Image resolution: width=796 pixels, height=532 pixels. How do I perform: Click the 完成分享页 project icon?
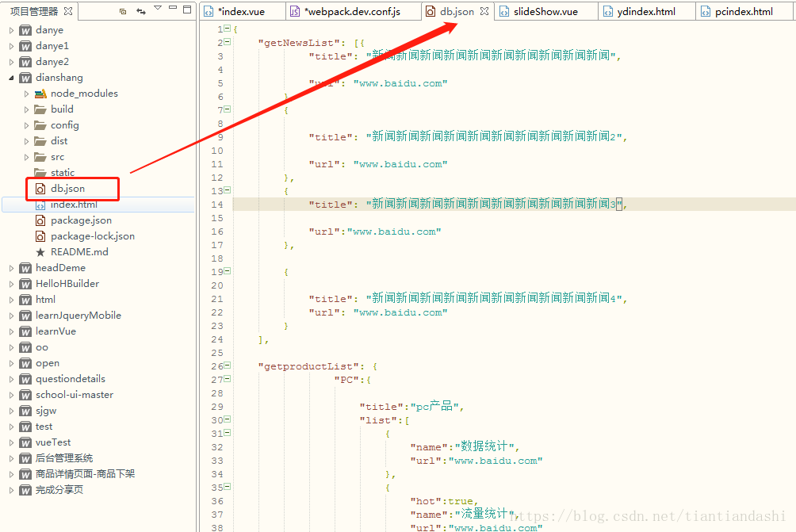point(25,490)
